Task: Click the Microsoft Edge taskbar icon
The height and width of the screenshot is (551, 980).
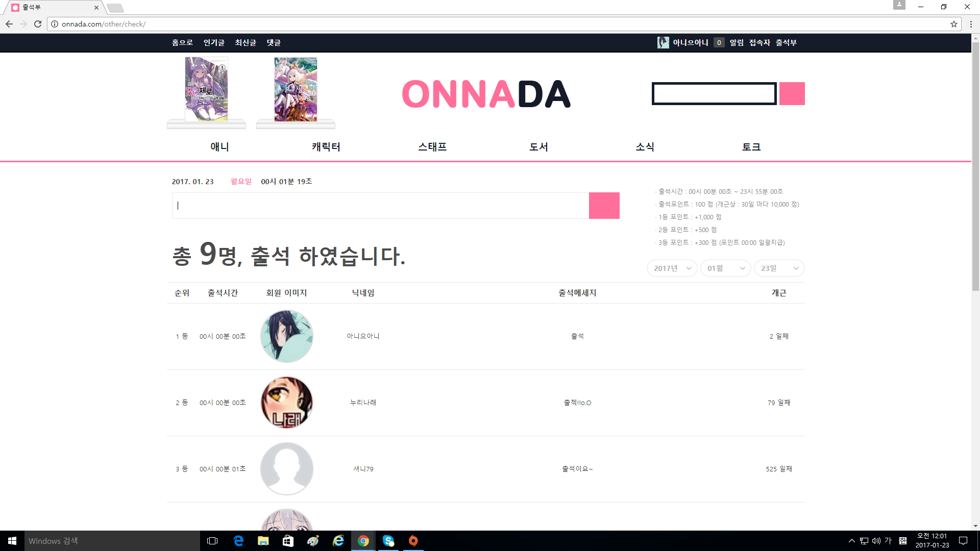Action: [238, 541]
